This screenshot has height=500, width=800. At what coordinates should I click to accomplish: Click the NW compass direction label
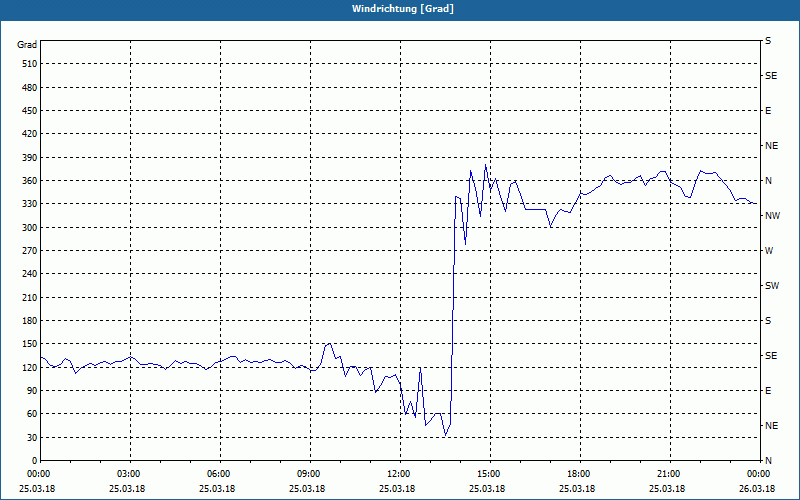point(772,216)
